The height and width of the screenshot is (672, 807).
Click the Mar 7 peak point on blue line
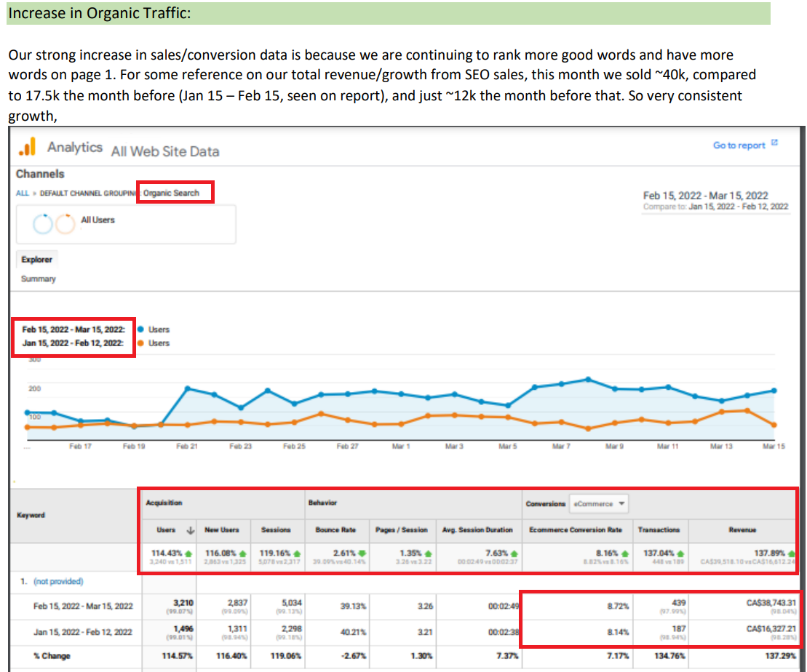[588, 379]
